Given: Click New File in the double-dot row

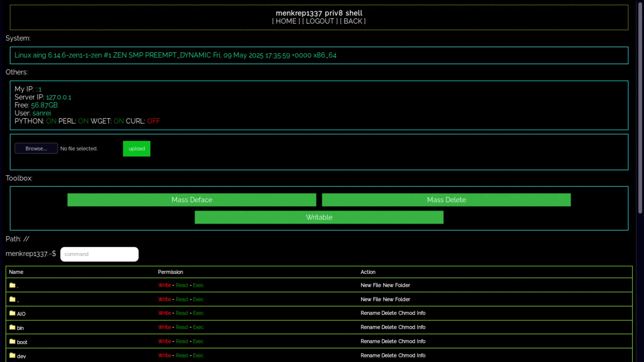Looking at the screenshot, I should click(x=371, y=299).
